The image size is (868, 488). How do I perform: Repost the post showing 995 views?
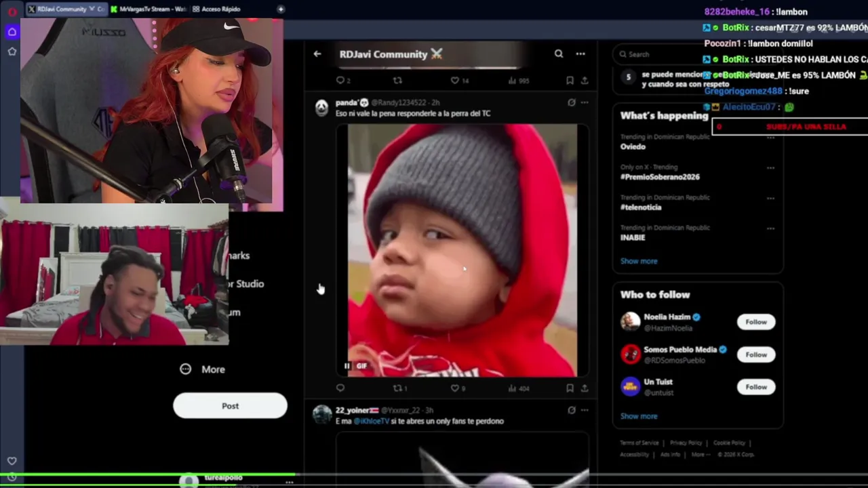pyautogui.click(x=397, y=80)
